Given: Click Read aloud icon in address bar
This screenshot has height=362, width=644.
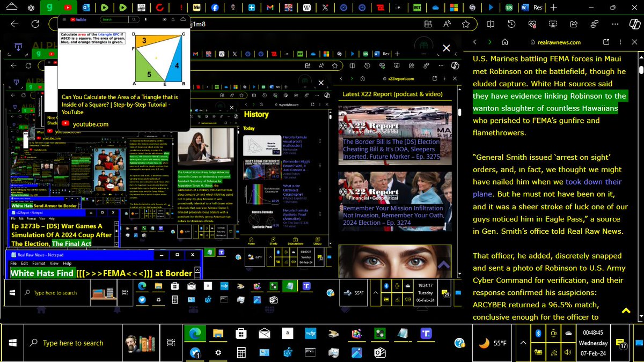Looking at the screenshot, I should 447,24.
